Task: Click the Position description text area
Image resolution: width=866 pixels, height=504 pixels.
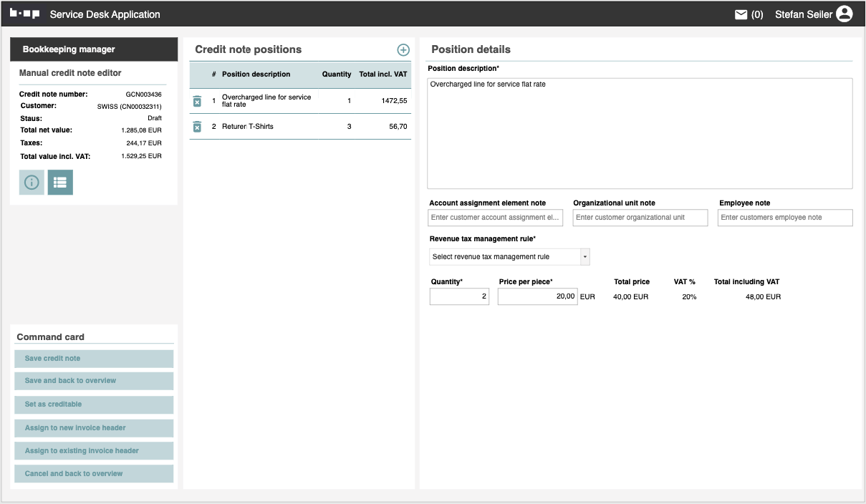Action: click(639, 133)
